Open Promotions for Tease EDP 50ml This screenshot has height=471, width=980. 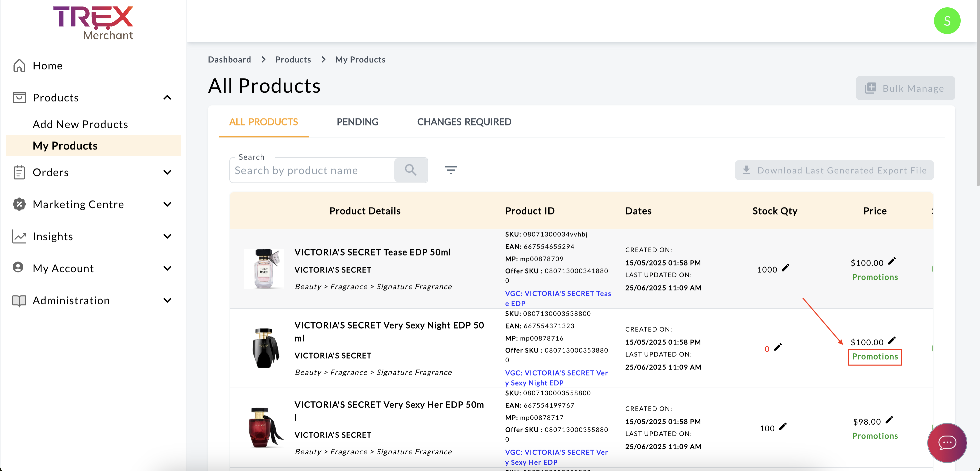[875, 277]
